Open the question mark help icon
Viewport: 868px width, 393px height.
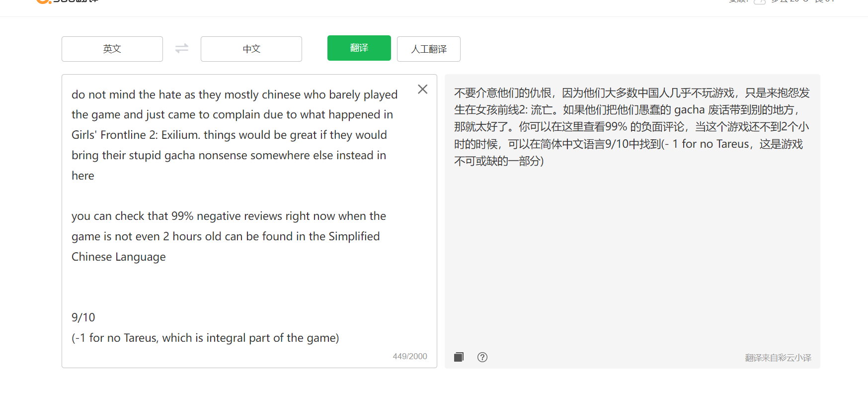(482, 357)
